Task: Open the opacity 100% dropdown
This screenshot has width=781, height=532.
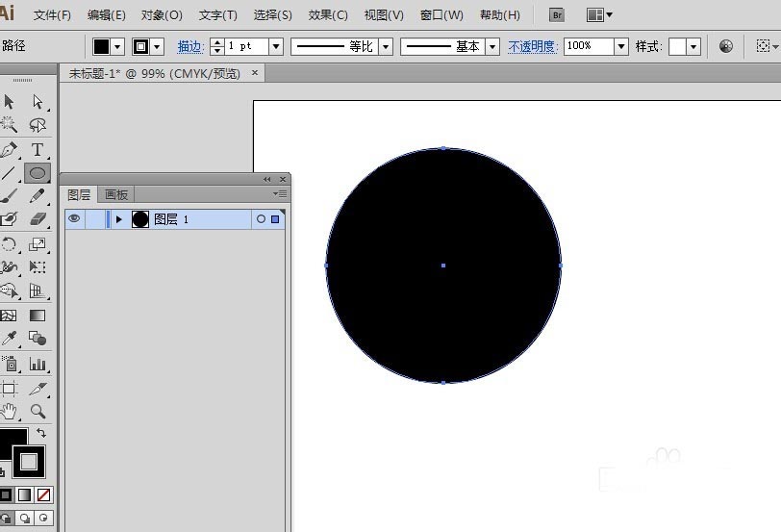Action: (x=620, y=46)
